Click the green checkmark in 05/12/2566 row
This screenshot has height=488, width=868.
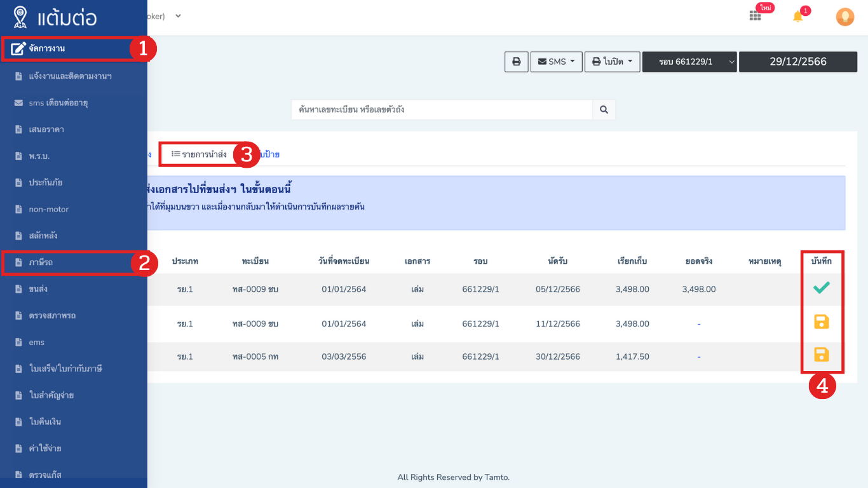(822, 288)
